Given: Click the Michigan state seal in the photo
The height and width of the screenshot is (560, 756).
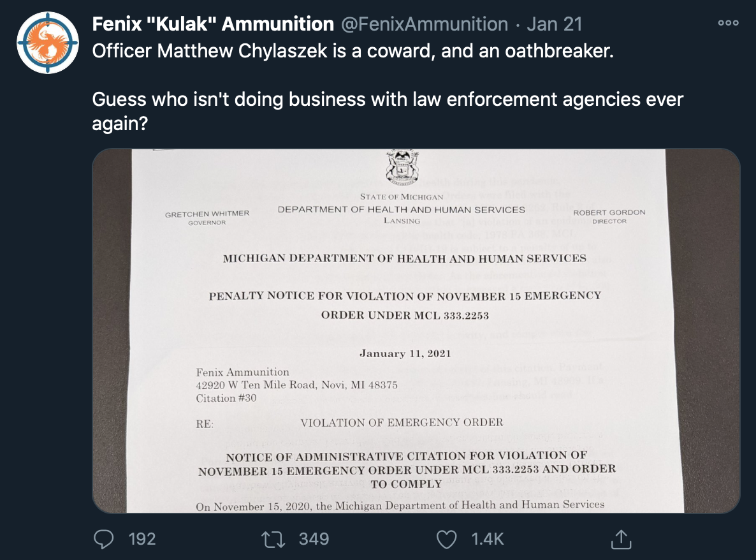Looking at the screenshot, I should (x=402, y=168).
